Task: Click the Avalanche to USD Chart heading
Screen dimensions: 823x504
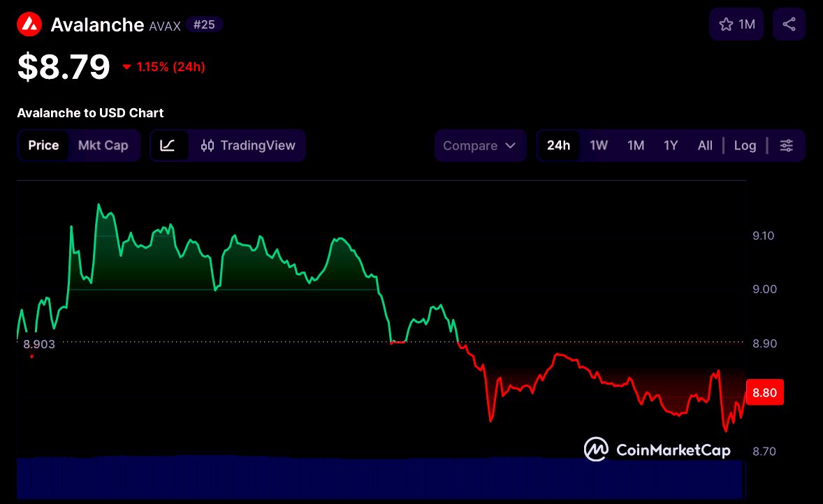Action: click(x=90, y=113)
